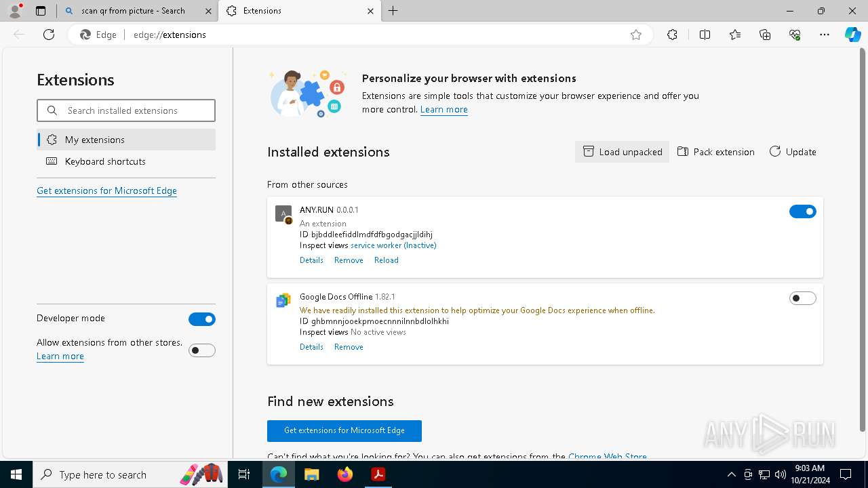Open Settings and more ellipsis
Screen dimensions: 868x488
click(x=825, y=35)
